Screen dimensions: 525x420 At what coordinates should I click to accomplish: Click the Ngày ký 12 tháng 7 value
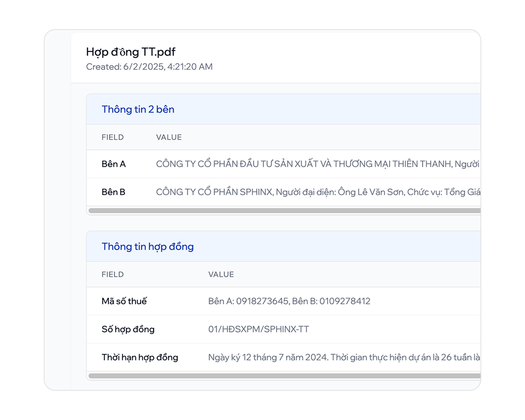click(x=344, y=357)
